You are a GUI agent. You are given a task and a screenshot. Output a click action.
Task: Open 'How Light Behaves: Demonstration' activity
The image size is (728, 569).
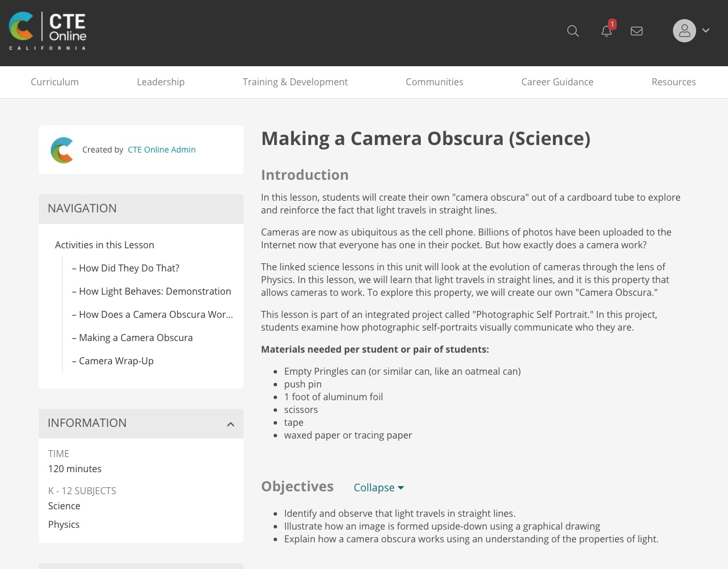(x=155, y=291)
